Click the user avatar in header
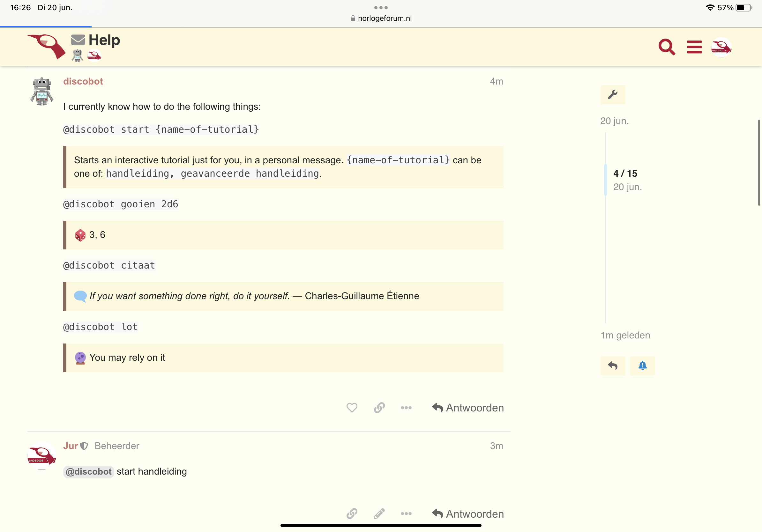762x532 pixels. [721, 47]
